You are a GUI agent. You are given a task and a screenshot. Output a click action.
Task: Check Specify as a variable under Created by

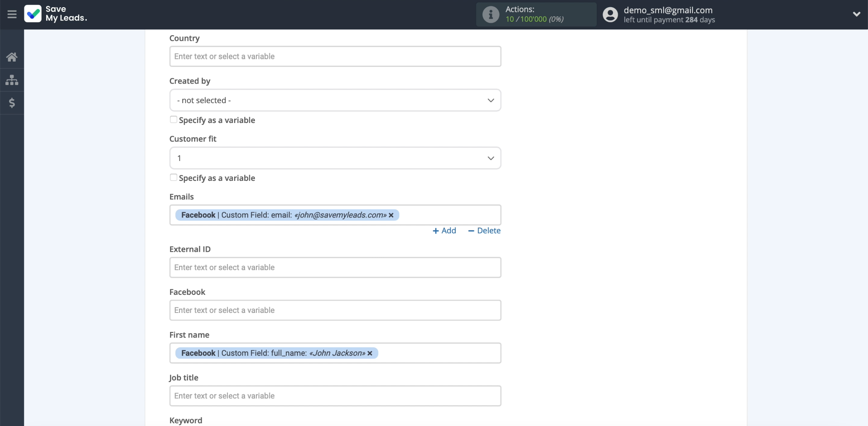pyautogui.click(x=174, y=120)
